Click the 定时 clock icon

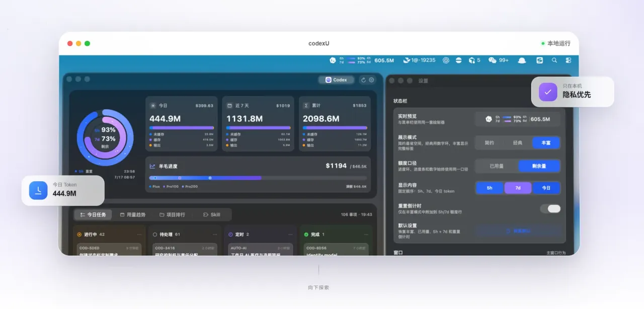tap(230, 235)
